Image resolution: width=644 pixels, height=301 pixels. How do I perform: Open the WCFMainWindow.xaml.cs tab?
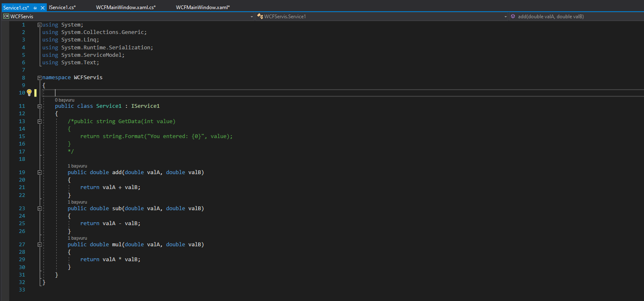126,7
